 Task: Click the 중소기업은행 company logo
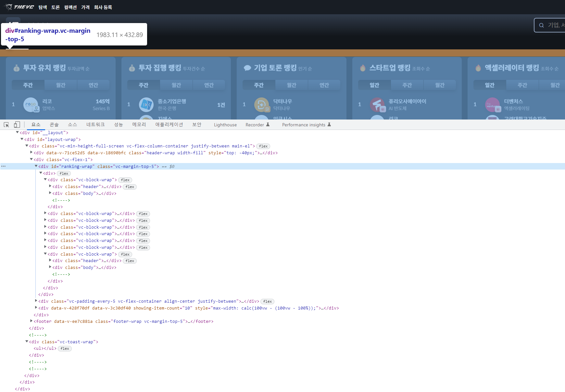[146, 105]
